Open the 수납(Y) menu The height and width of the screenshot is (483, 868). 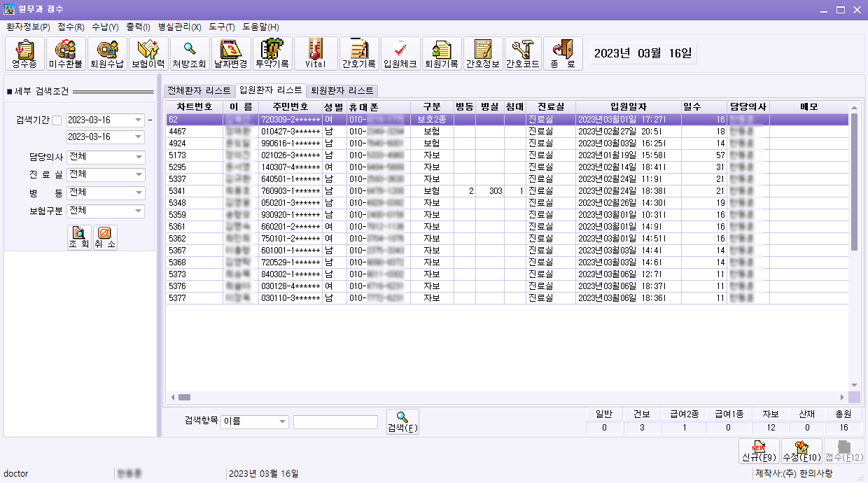pos(105,27)
